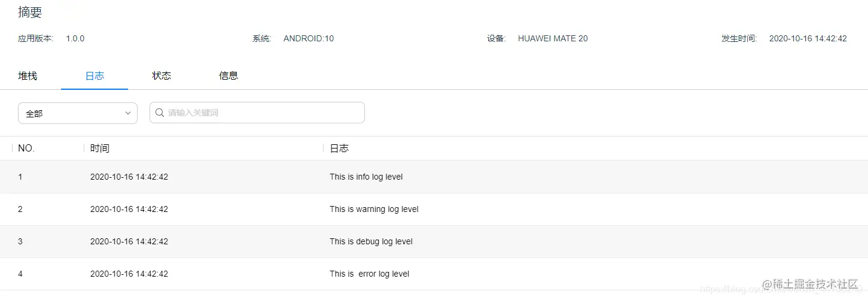Click row number 4 cell
The image size is (868, 300).
[20, 274]
